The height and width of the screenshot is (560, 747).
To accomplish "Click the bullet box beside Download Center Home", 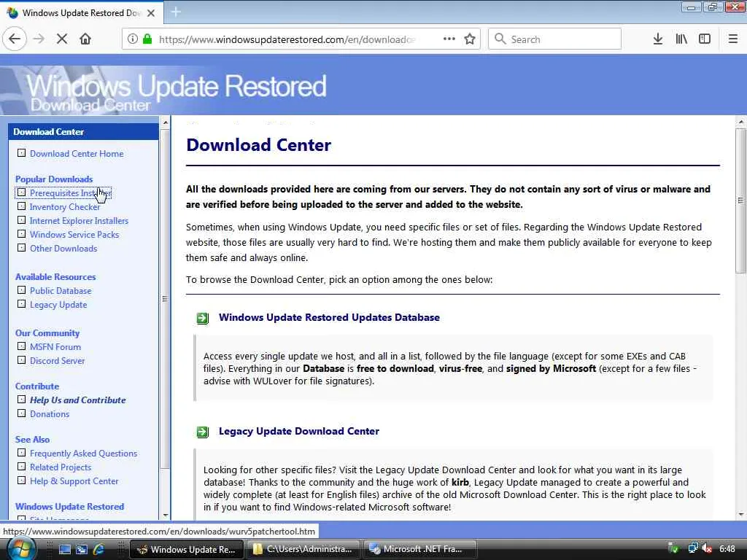I will pyautogui.click(x=21, y=153).
